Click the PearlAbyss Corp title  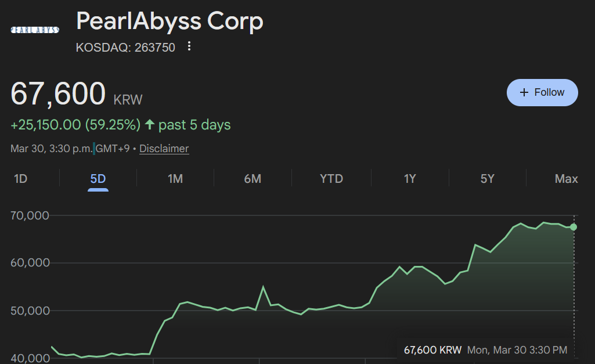(170, 20)
